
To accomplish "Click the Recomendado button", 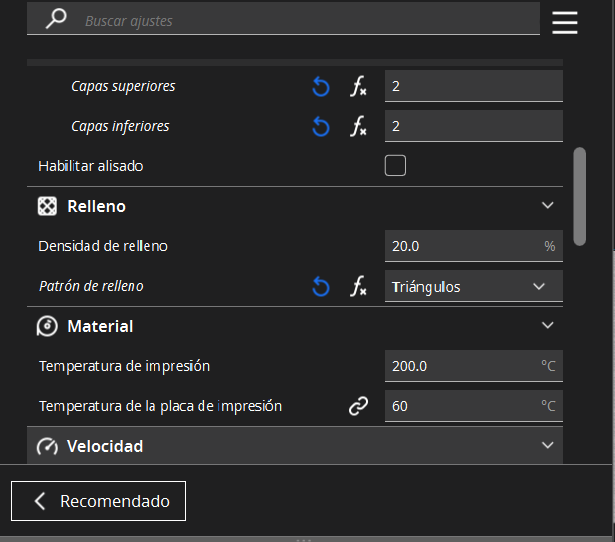I will pyautogui.click(x=98, y=501).
